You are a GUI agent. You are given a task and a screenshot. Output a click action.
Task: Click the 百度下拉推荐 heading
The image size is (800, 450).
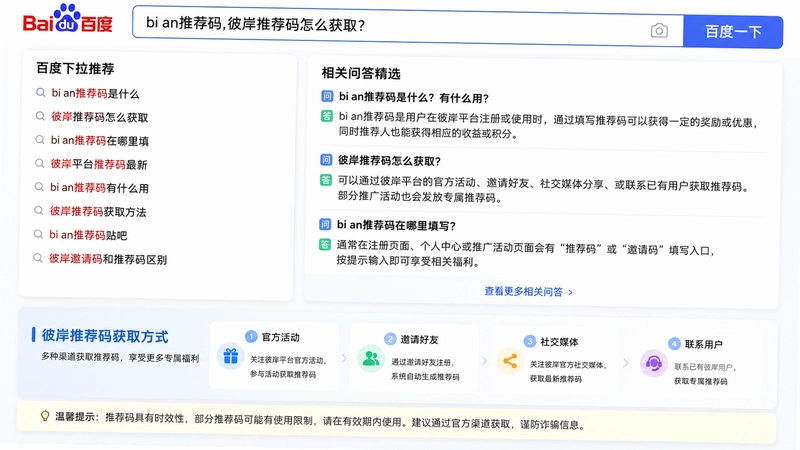coord(75,68)
